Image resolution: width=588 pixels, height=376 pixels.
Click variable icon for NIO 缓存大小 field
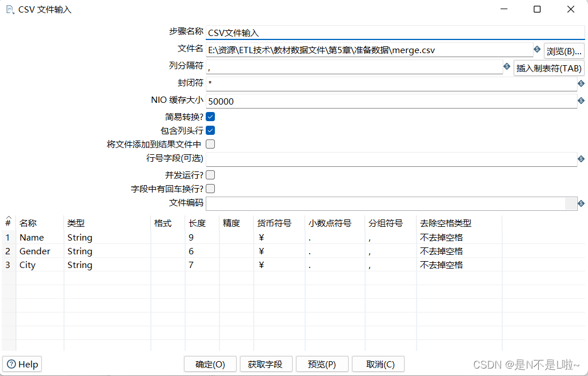(582, 101)
